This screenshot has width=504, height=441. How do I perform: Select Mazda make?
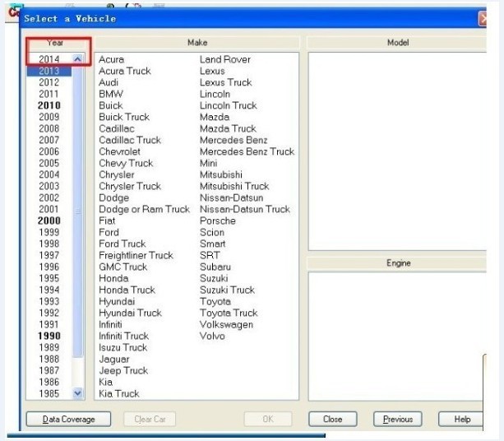coord(215,117)
